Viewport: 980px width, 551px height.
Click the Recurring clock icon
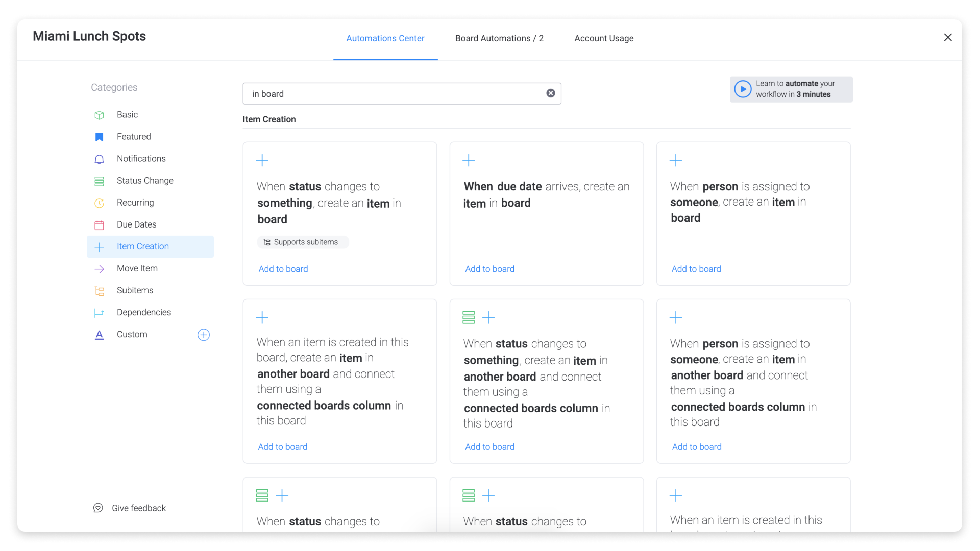point(99,203)
